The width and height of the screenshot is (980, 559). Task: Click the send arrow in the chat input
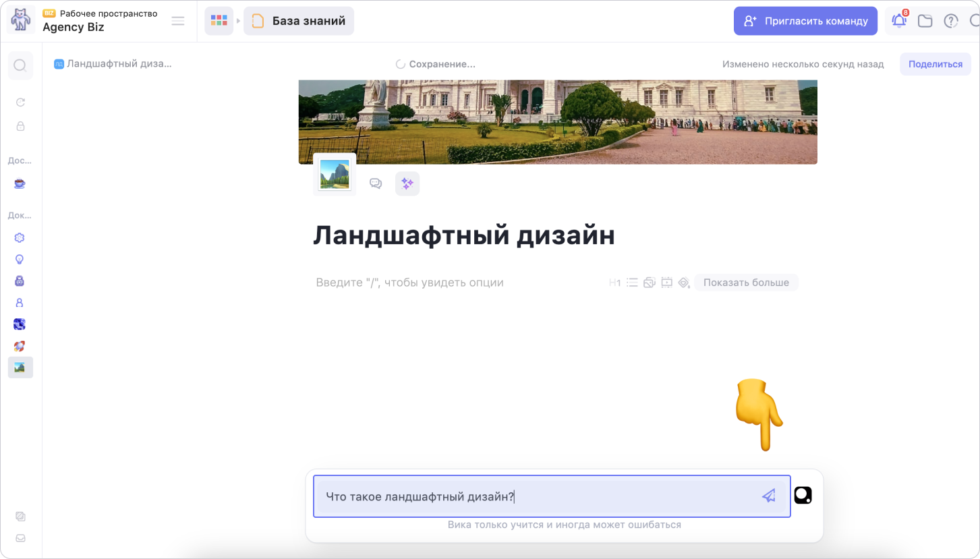tap(768, 496)
